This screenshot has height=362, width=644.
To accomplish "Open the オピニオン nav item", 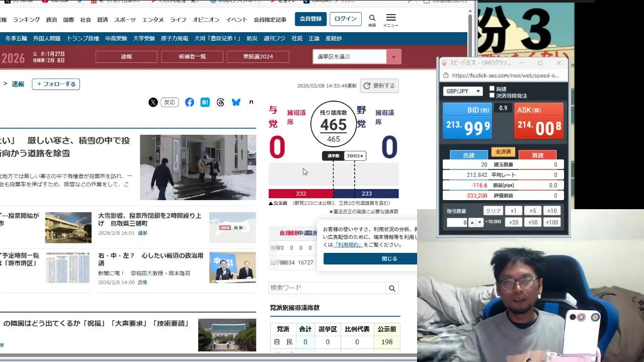I will 206,20.
